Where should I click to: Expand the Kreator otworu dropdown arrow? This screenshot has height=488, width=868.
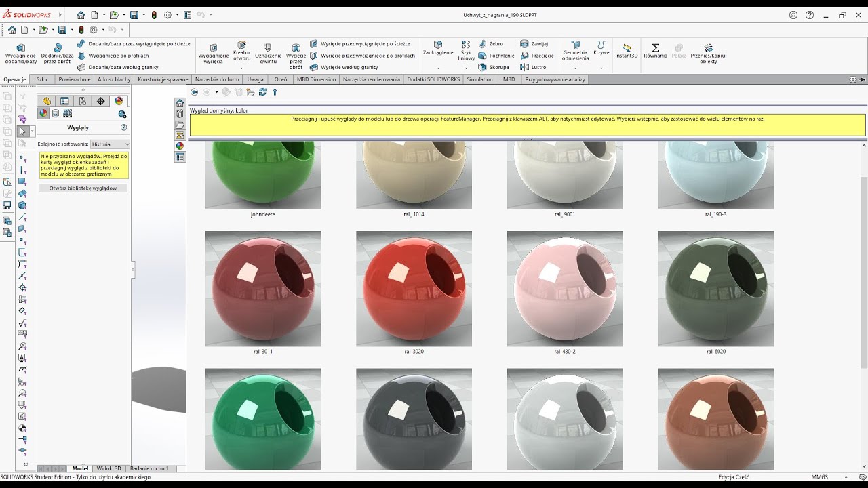click(x=241, y=68)
